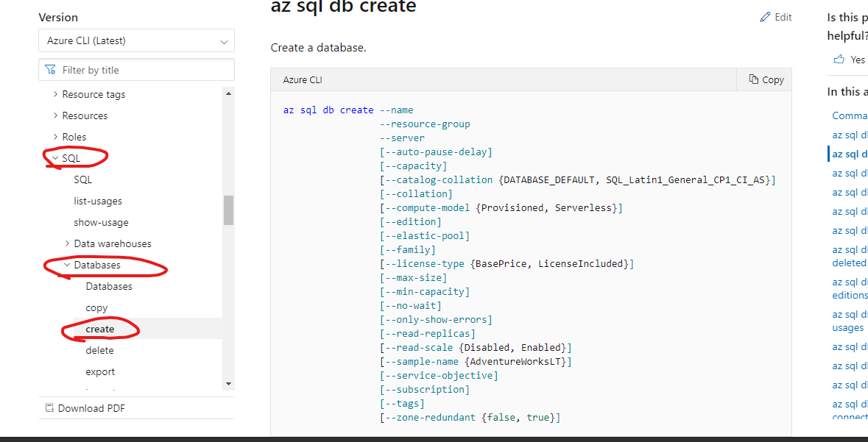Click the az sql db create heading

tap(343, 7)
